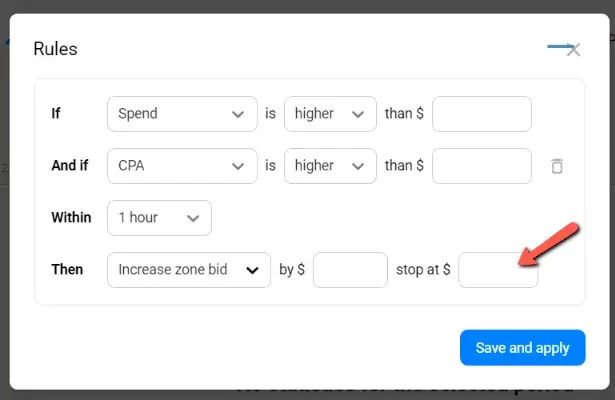Click the by $ amount field
The width and height of the screenshot is (615, 400).
(x=350, y=270)
